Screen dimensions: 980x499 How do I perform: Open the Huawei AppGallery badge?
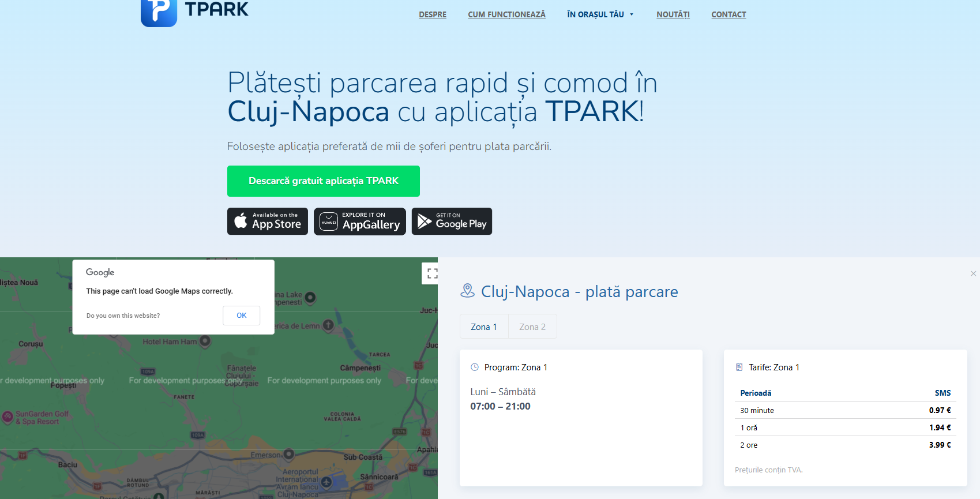click(x=360, y=222)
